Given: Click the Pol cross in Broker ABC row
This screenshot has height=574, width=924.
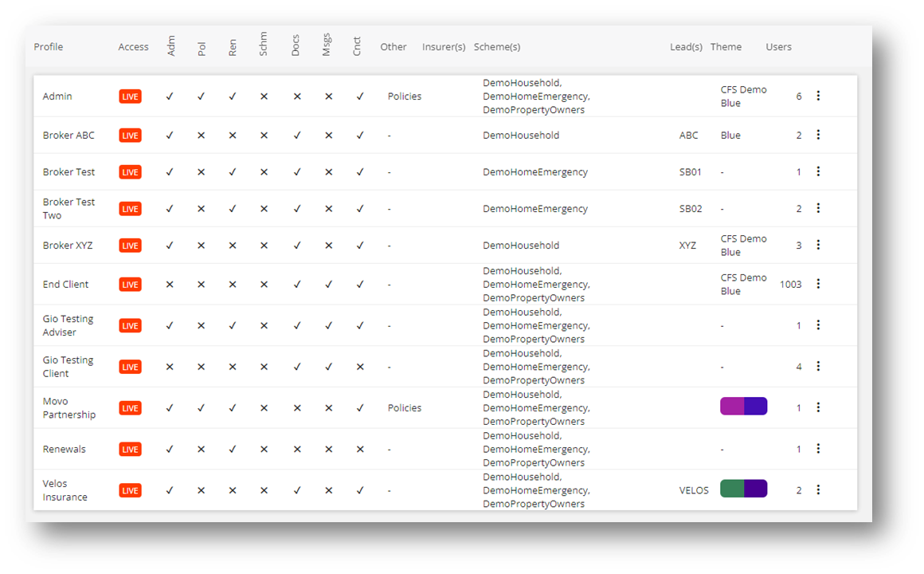Looking at the screenshot, I should click(201, 135).
